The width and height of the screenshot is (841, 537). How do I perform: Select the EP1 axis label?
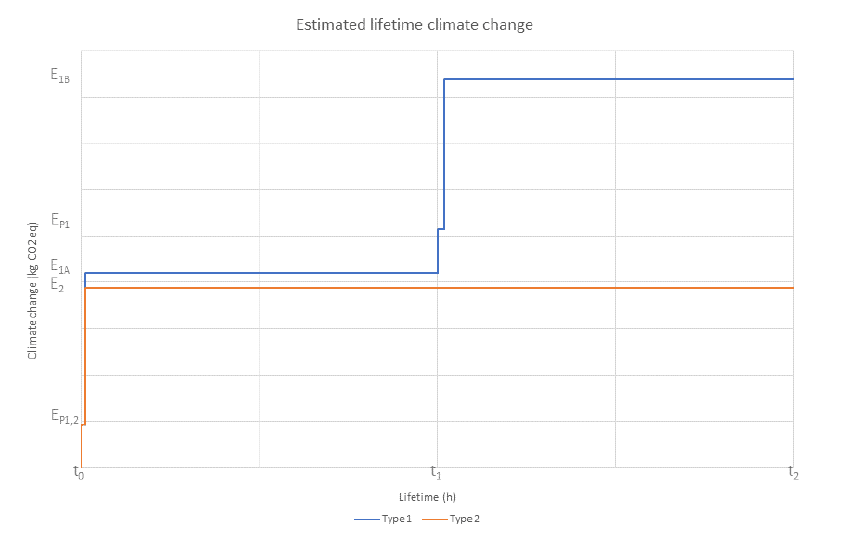(x=60, y=220)
